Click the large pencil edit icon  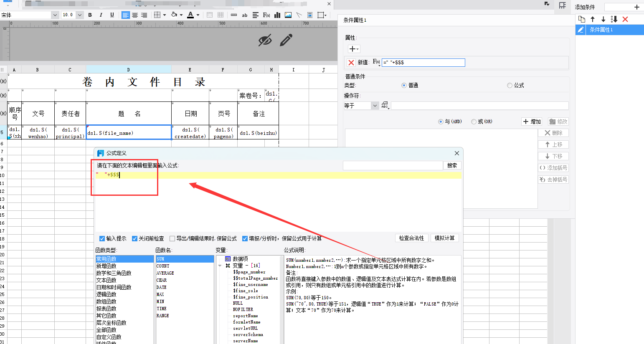[286, 40]
